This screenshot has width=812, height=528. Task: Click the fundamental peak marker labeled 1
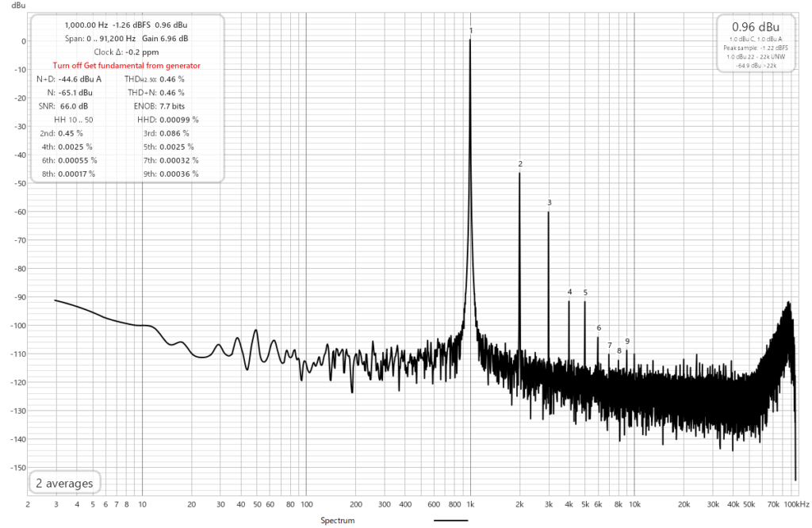tap(471, 31)
